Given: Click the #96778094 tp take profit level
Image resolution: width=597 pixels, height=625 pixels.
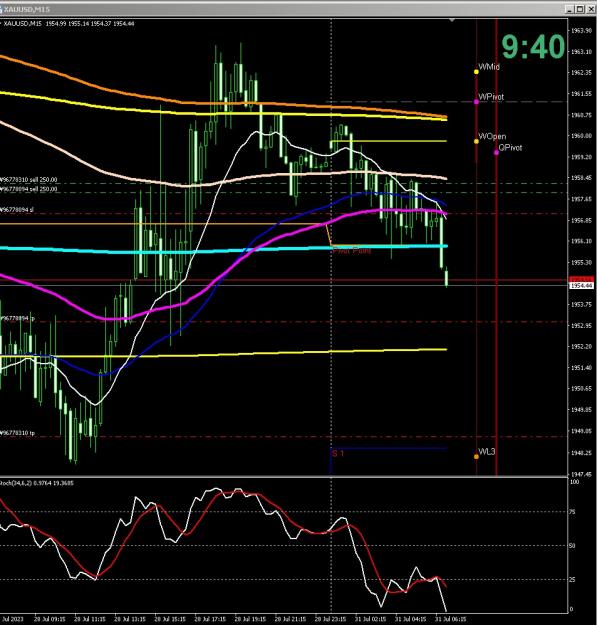Looking at the screenshot, I should tap(283, 322).
